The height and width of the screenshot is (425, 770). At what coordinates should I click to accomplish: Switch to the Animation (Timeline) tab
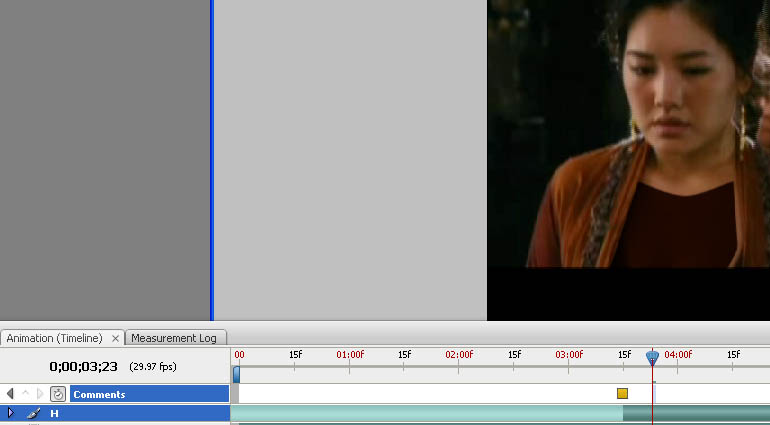(x=55, y=338)
